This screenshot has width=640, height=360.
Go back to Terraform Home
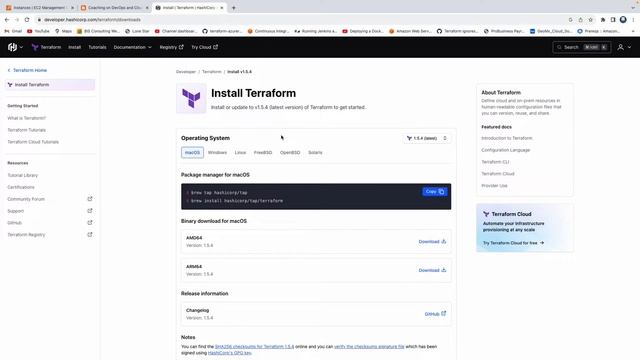click(x=27, y=70)
